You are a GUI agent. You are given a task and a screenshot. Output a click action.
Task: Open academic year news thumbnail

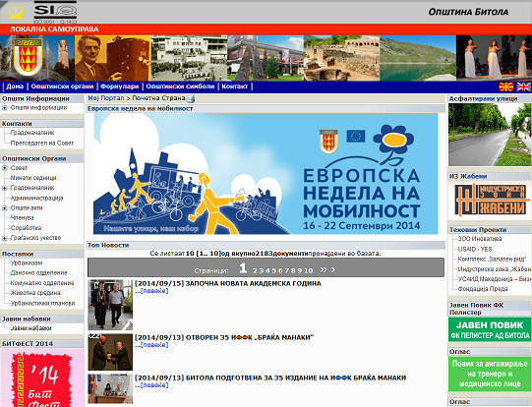110,305
